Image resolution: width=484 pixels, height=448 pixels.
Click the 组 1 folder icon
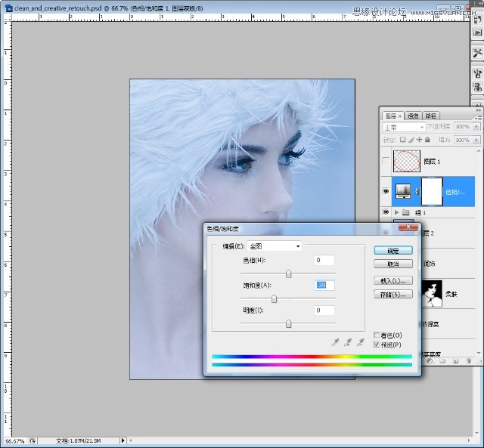[405, 212]
